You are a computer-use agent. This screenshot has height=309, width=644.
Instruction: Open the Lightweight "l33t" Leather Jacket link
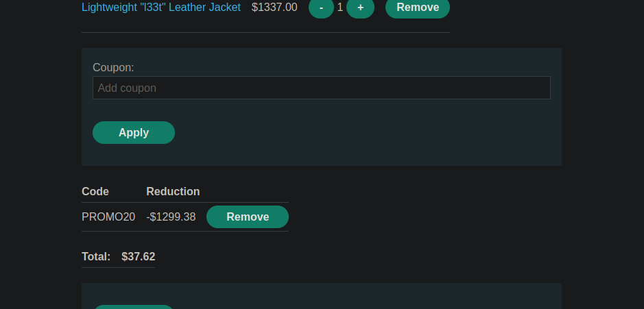point(161,8)
